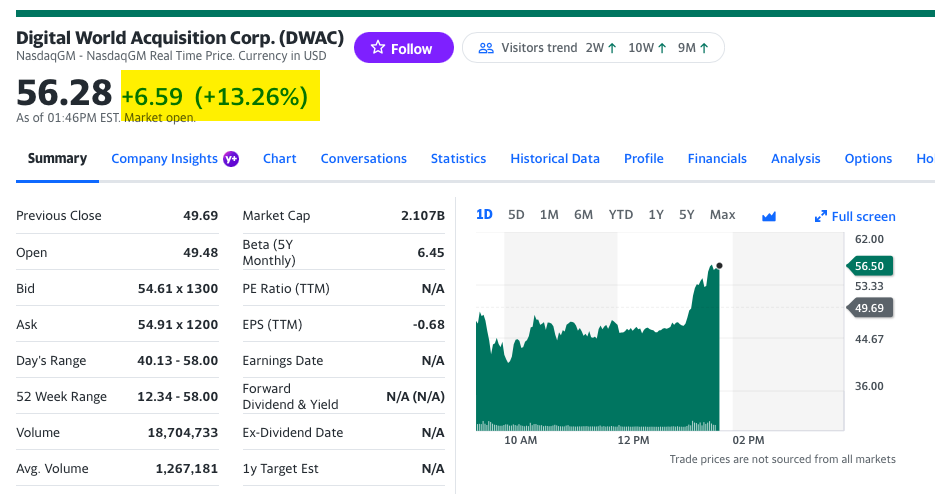Click the 52 Week Range label
The height and width of the screenshot is (494, 935).
(61, 397)
